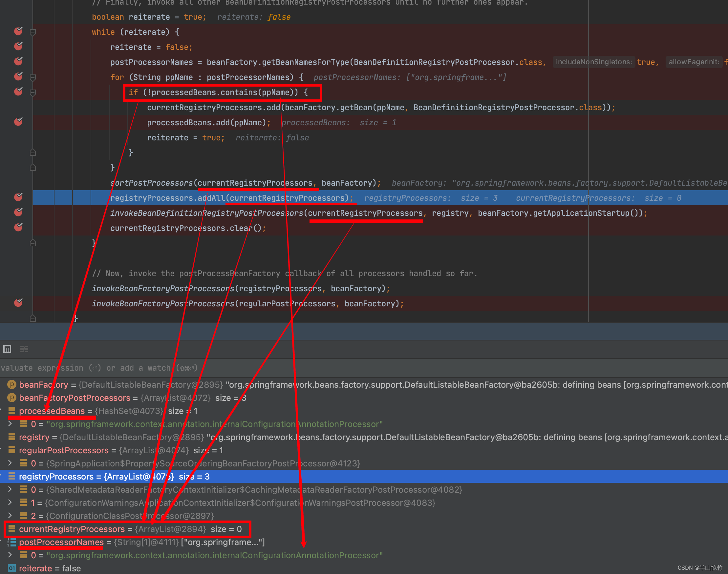This screenshot has width=728, height=574.
Task: Click the parameter icon next to beanFactoryPostProcessors
Action: point(12,398)
